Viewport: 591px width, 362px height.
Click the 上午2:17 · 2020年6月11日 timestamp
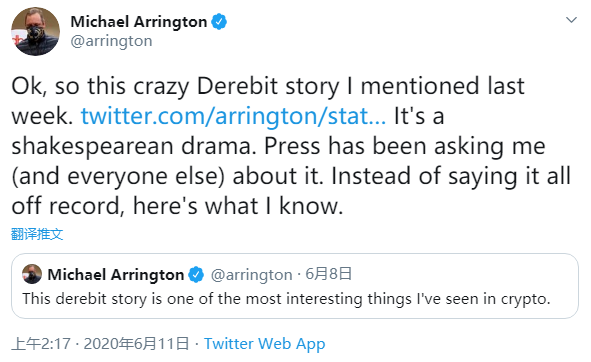coord(100,344)
